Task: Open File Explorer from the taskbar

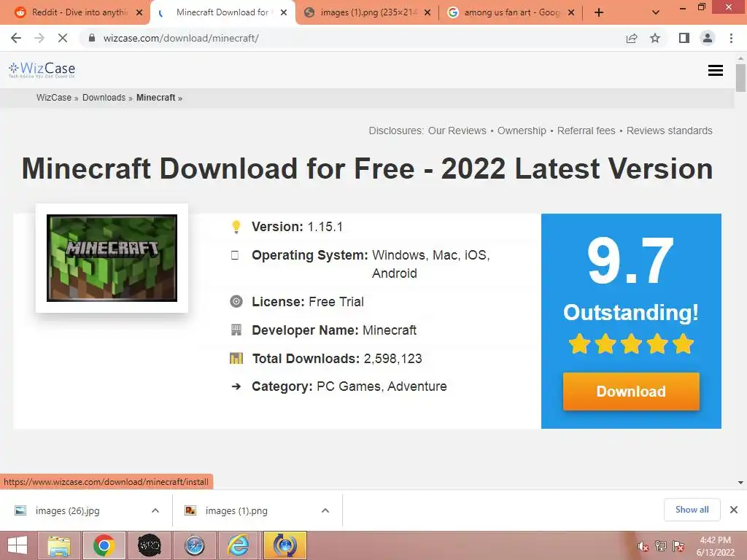Action: click(x=59, y=545)
